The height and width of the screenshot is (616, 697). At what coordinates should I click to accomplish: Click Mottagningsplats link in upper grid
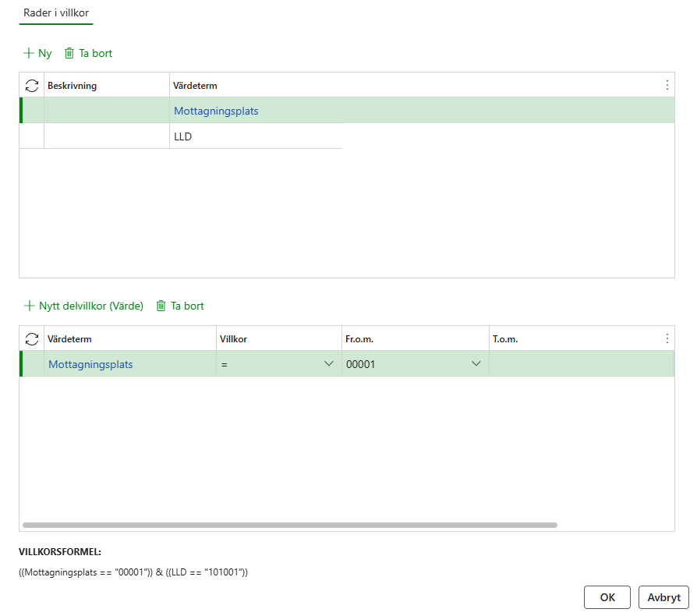pos(216,111)
